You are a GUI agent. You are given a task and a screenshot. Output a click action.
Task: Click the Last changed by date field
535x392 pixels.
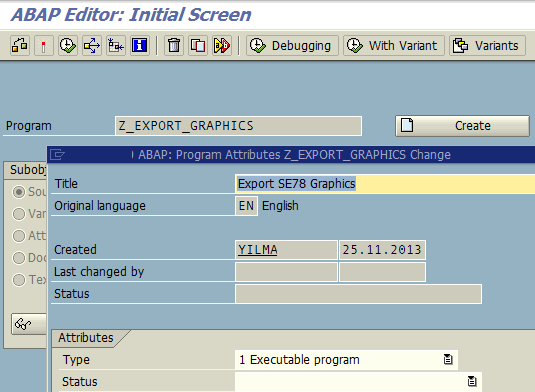[x=382, y=272]
